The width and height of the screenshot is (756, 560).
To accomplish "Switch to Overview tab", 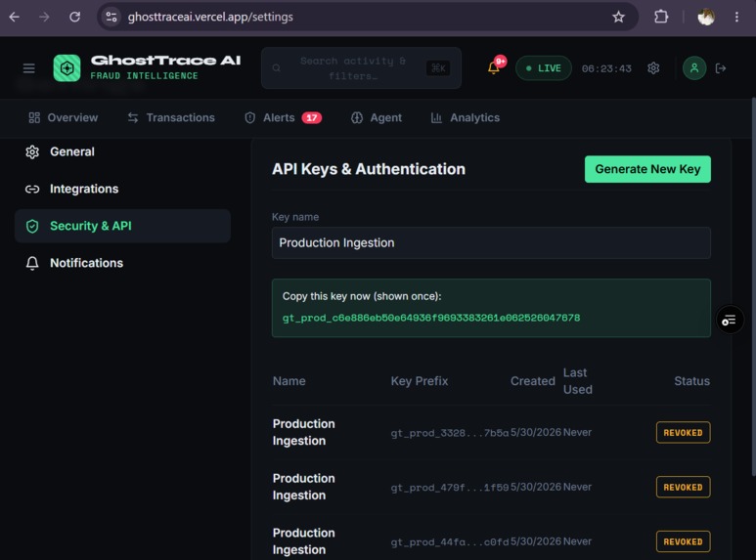I will (64, 117).
